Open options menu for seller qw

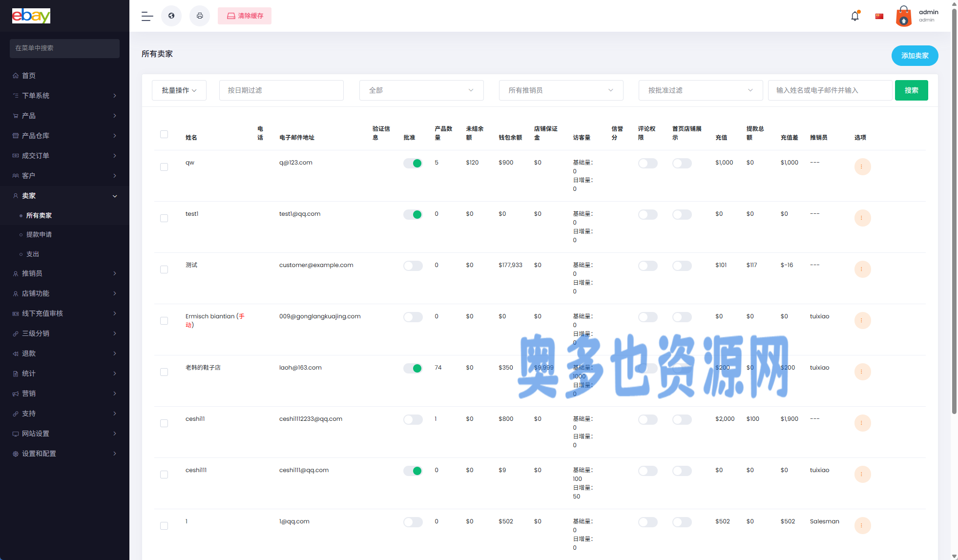pyautogui.click(x=862, y=166)
